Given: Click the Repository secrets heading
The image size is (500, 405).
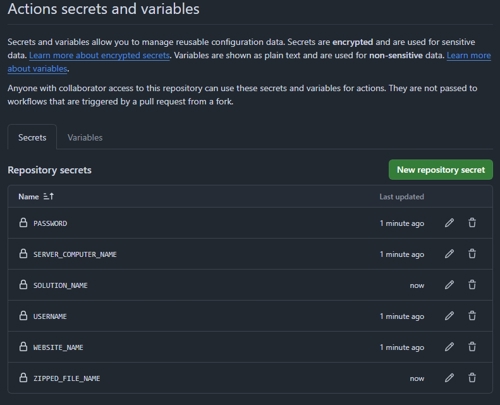Looking at the screenshot, I should (x=49, y=170).
